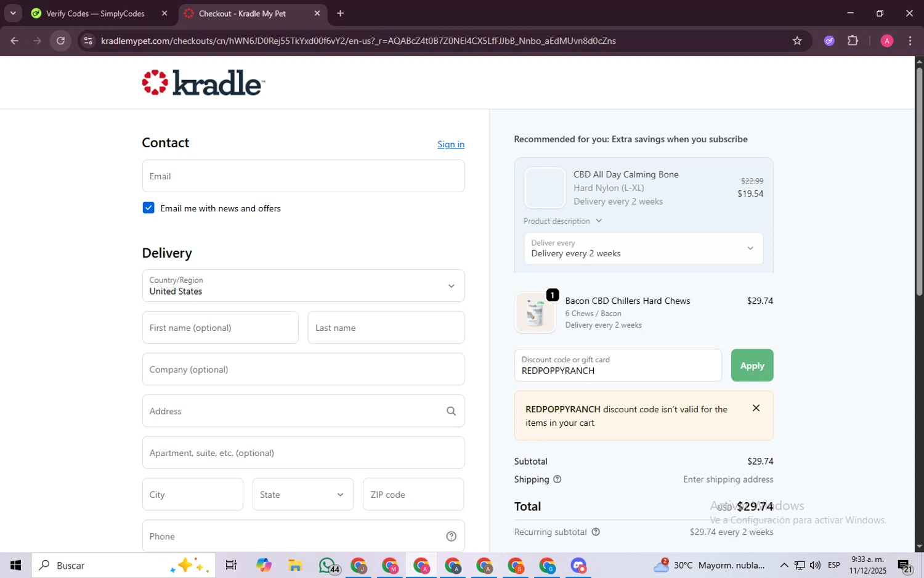Open Chrome profile G taskbar icon
Screen dimensions: 924x578
[548, 565]
